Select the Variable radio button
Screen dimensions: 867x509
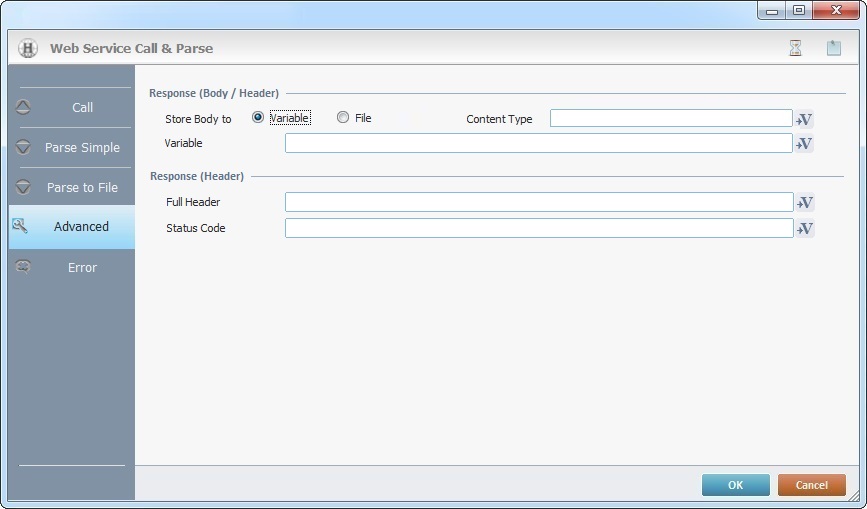click(258, 118)
